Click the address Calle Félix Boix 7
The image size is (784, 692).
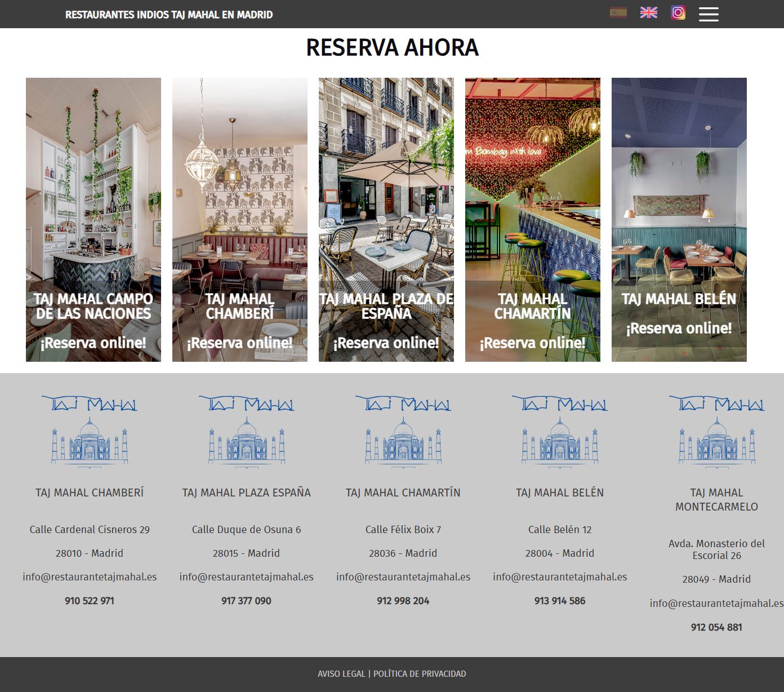pos(403,530)
